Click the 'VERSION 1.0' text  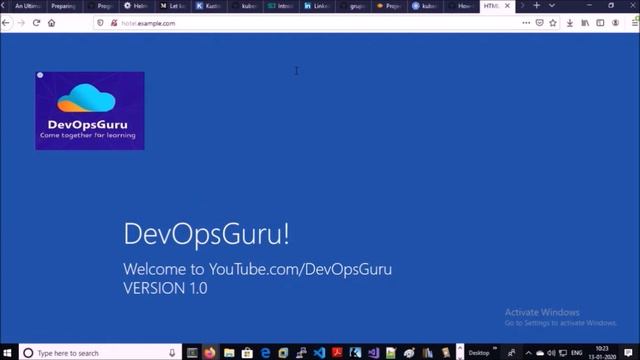pyautogui.click(x=165, y=288)
